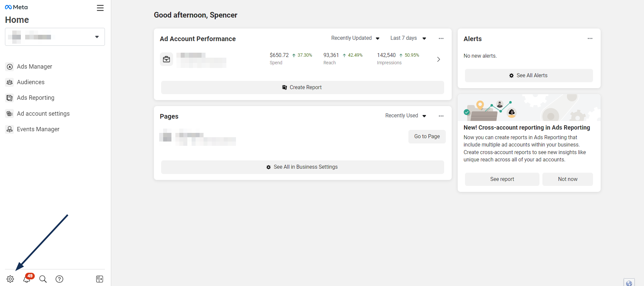Go to Audiences
Viewport: 644px width, 286px height.
pos(30,82)
